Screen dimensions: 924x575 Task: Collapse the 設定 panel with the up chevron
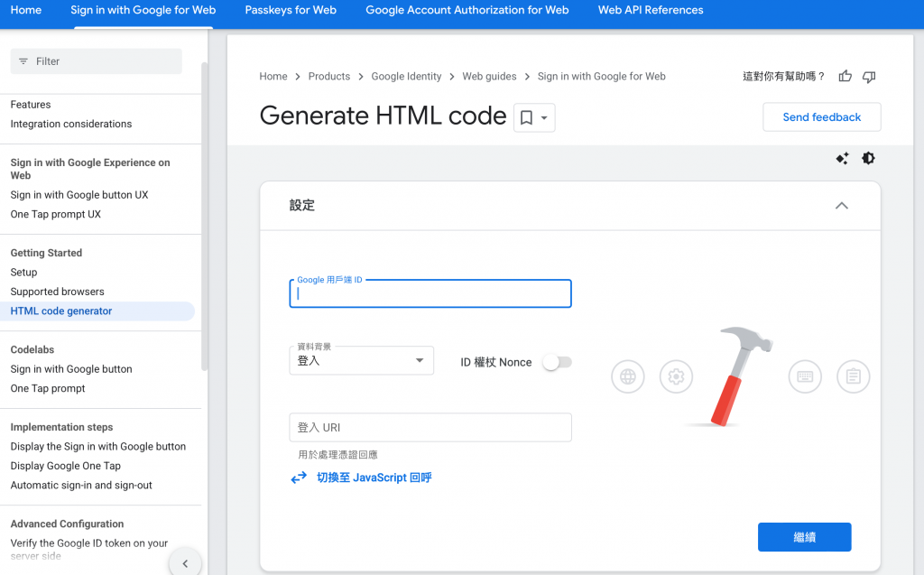point(842,205)
